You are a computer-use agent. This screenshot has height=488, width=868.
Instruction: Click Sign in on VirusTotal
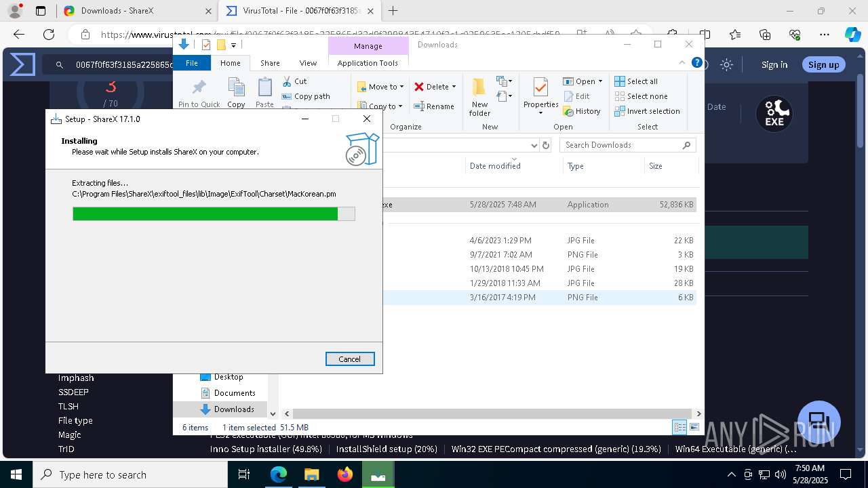tap(774, 65)
